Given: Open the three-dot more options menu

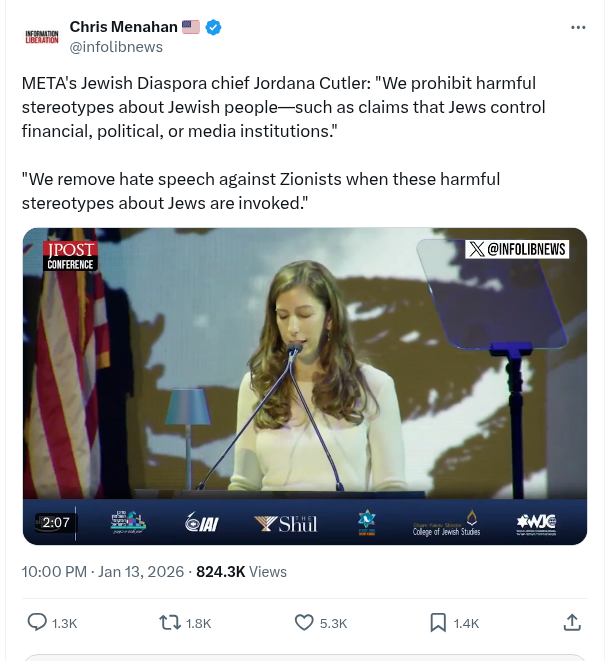Looking at the screenshot, I should 578,28.
